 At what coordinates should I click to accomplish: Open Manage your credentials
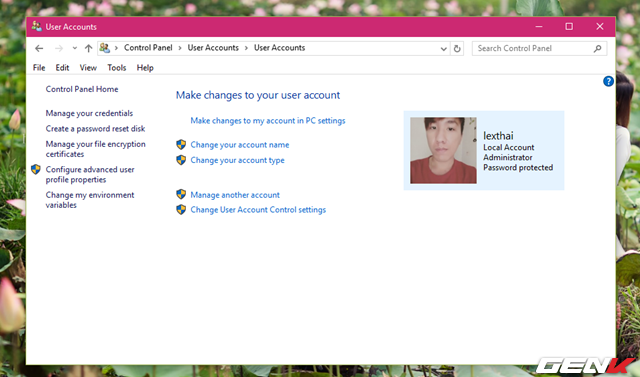89,113
